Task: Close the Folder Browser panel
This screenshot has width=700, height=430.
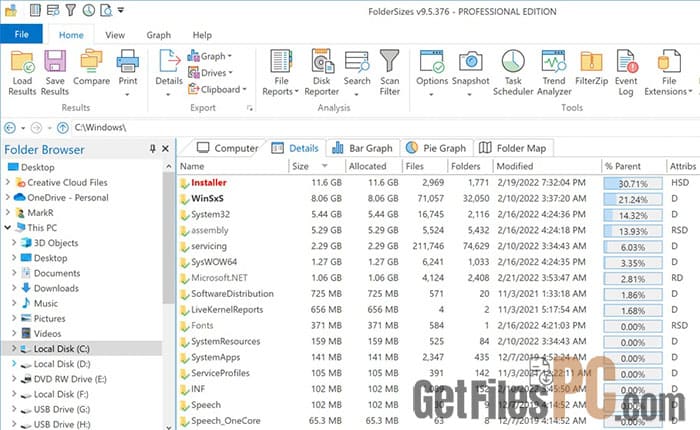Action: click(165, 149)
